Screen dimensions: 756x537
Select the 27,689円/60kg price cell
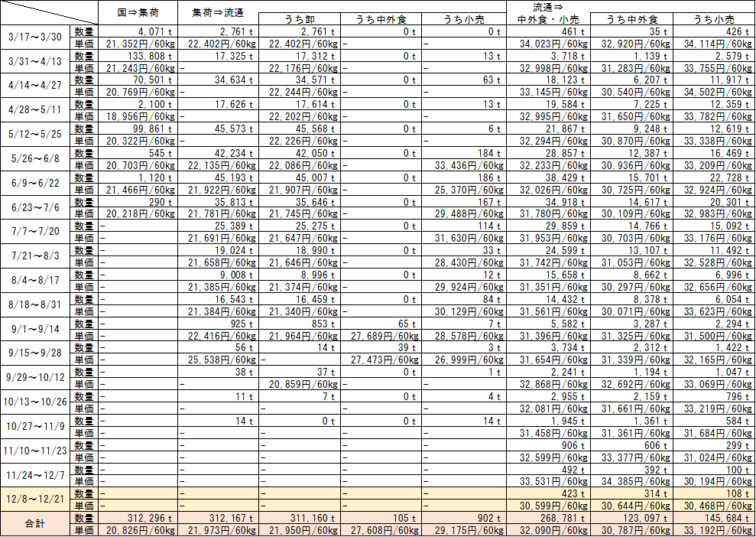click(x=384, y=336)
